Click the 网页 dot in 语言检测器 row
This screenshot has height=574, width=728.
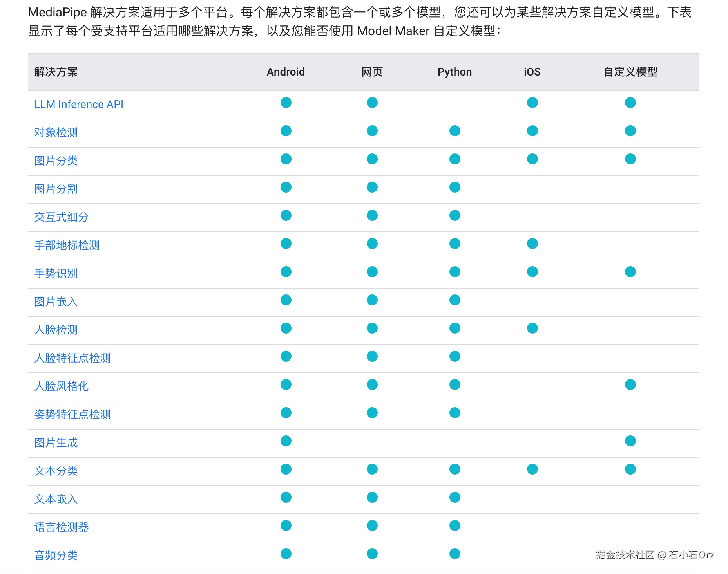[372, 525]
